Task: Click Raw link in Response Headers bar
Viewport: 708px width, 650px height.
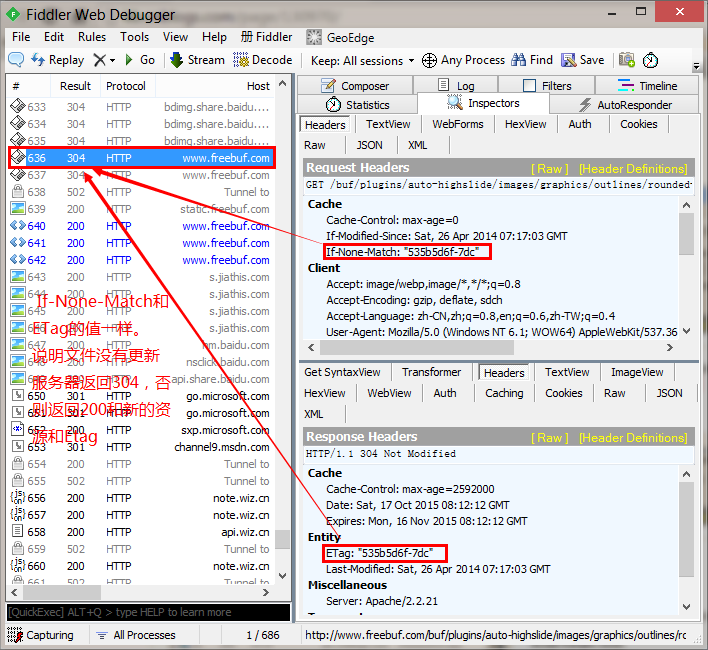Action: click(550, 438)
